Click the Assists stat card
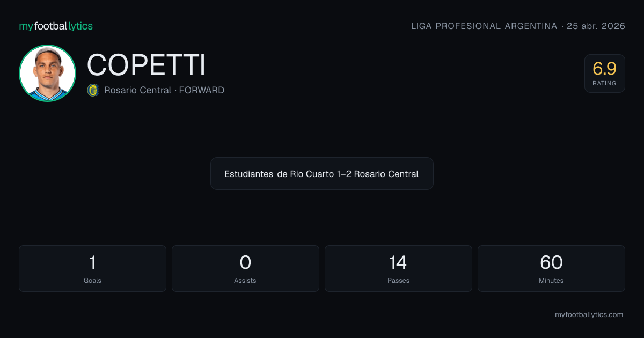The image size is (644, 338). pos(245,268)
